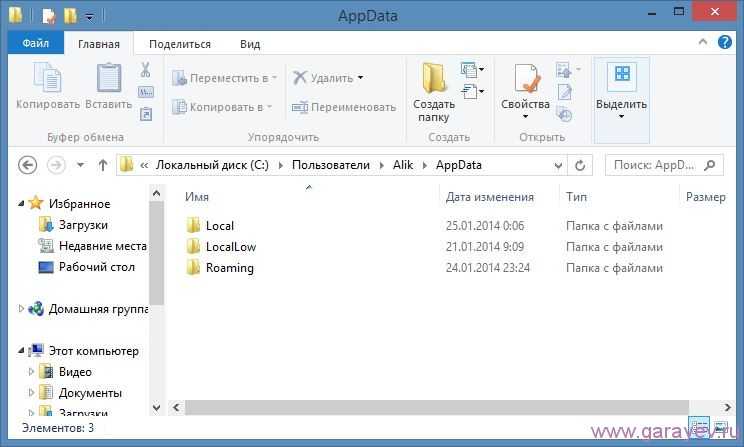Viewport: 744px width, 447px height.
Task: Collapse the Избранное tree node
Action: tap(21, 204)
